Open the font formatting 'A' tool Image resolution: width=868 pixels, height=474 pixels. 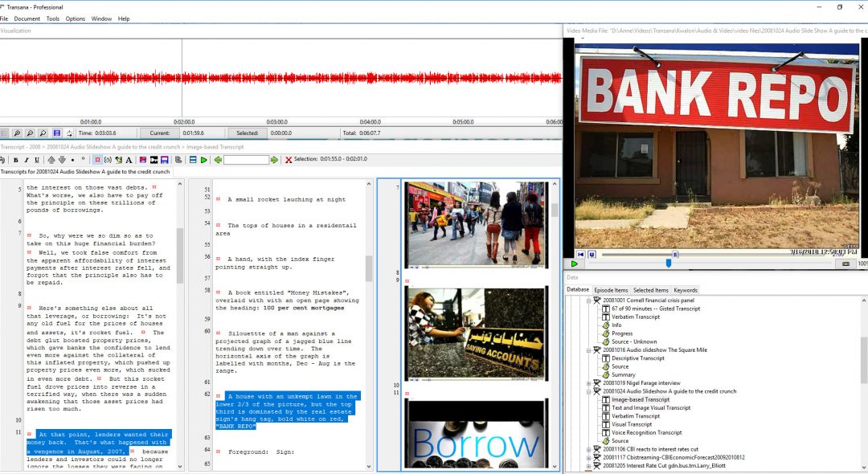129,160
